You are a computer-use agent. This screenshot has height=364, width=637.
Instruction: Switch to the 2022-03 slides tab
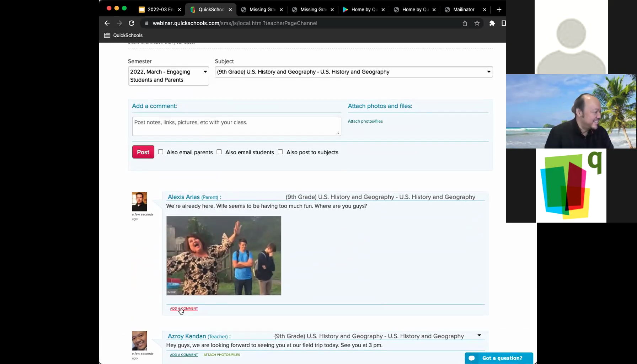coord(160,10)
